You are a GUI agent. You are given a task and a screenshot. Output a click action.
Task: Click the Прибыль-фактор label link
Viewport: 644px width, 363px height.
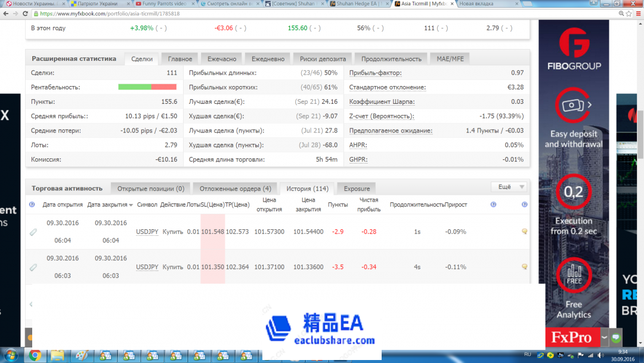click(375, 73)
